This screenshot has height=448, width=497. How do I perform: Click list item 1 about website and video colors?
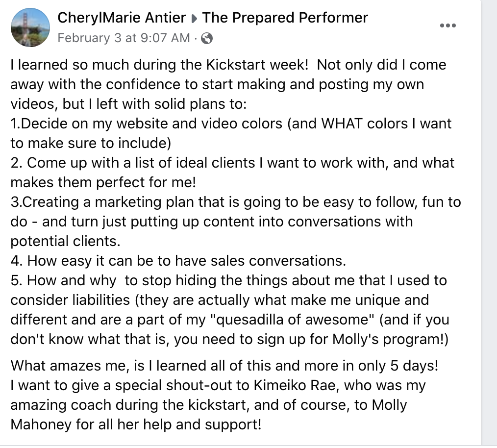[x=231, y=133]
